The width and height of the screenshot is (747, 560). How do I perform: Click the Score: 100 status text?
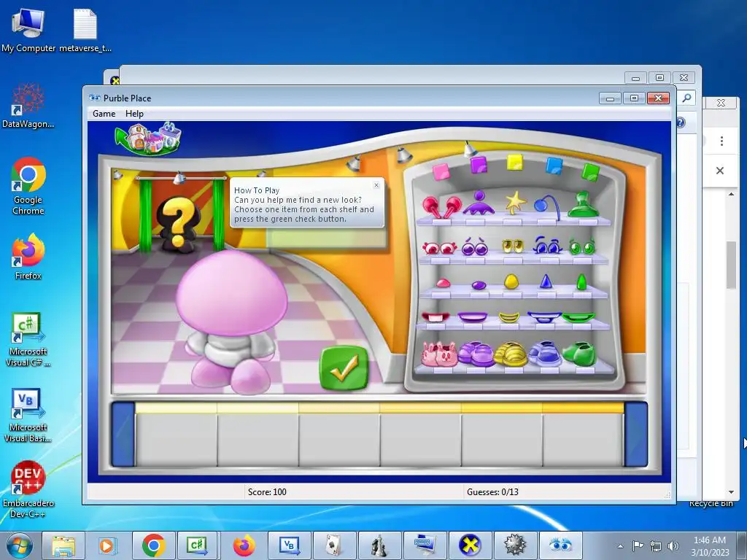coord(267,492)
